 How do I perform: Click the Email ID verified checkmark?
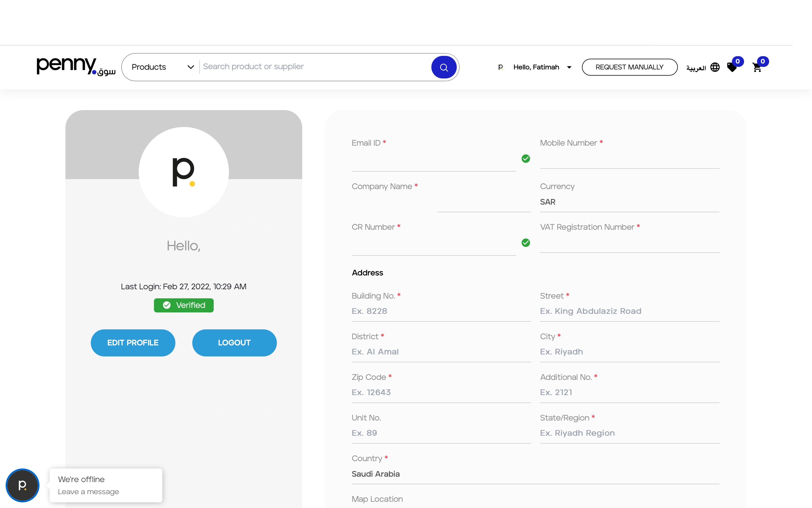click(526, 159)
